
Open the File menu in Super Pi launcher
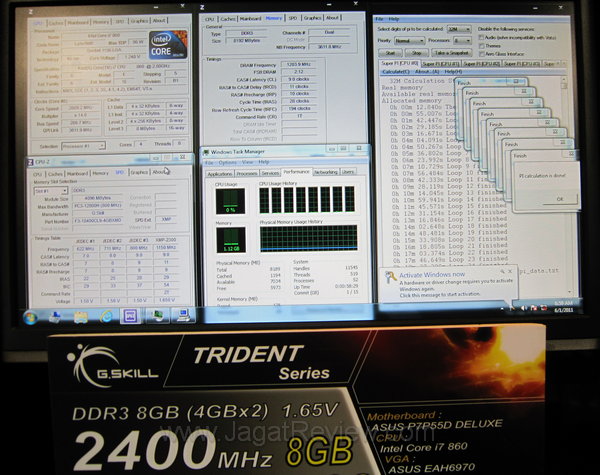click(379, 19)
